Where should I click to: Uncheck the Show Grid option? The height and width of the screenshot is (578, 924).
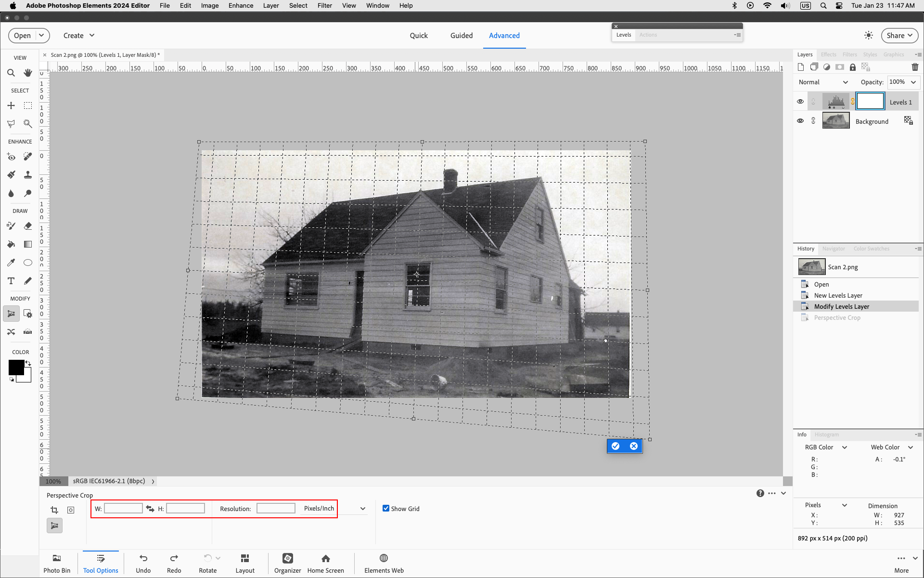click(x=385, y=508)
